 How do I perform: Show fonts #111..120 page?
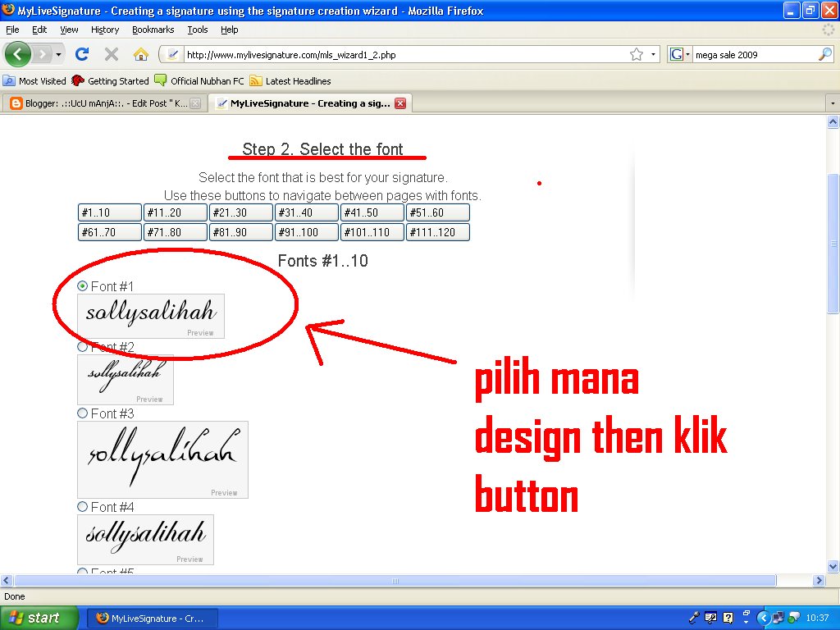tap(438, 232)
